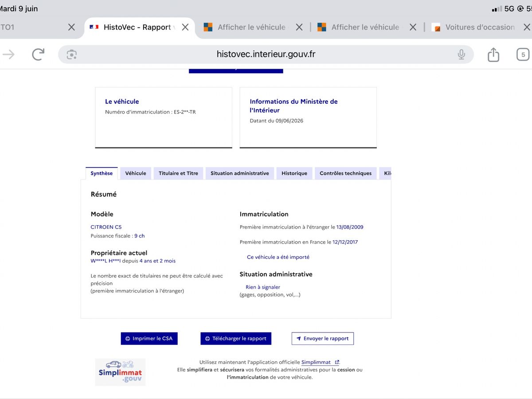Open the Synthèse tab
The width and height of the screenshot is (532, 399).
[x=102, y=173]
